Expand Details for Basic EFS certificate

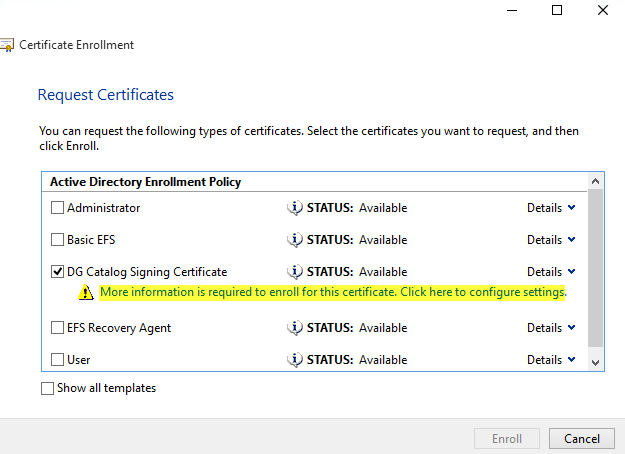pyautogui.click(x=551, y=240)
